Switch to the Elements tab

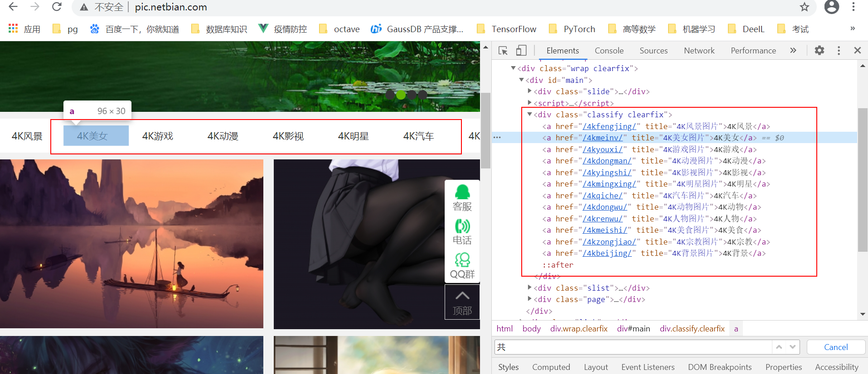coord(563,51)
